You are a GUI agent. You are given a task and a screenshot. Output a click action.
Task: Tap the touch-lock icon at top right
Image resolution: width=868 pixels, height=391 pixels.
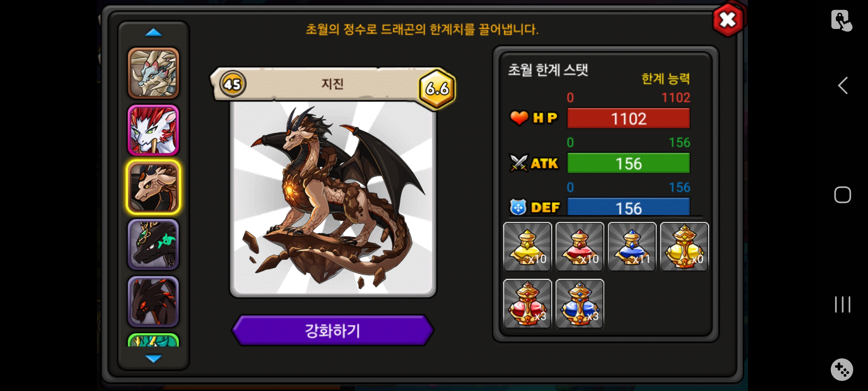842,21
